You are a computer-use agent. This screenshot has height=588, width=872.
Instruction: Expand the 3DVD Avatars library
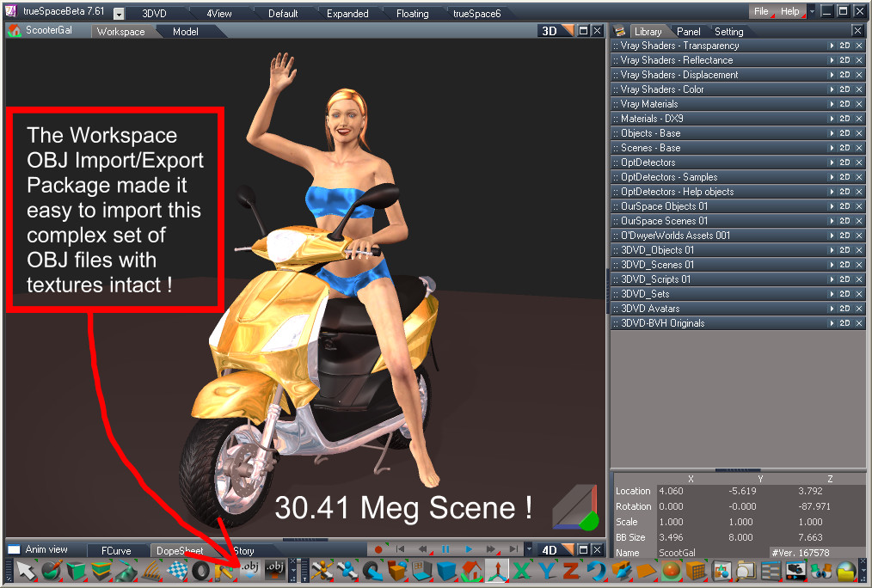[x=832, y=309]
